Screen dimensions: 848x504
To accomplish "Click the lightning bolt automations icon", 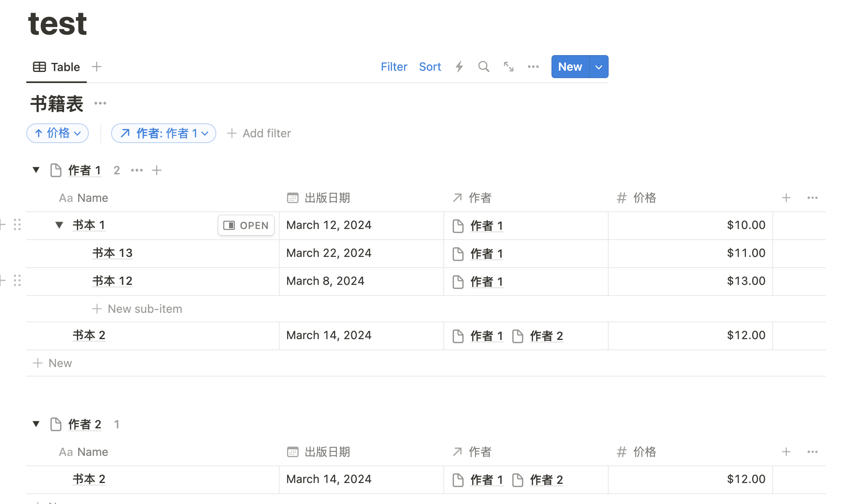I will pyautogui.click(x=459, y=67).
